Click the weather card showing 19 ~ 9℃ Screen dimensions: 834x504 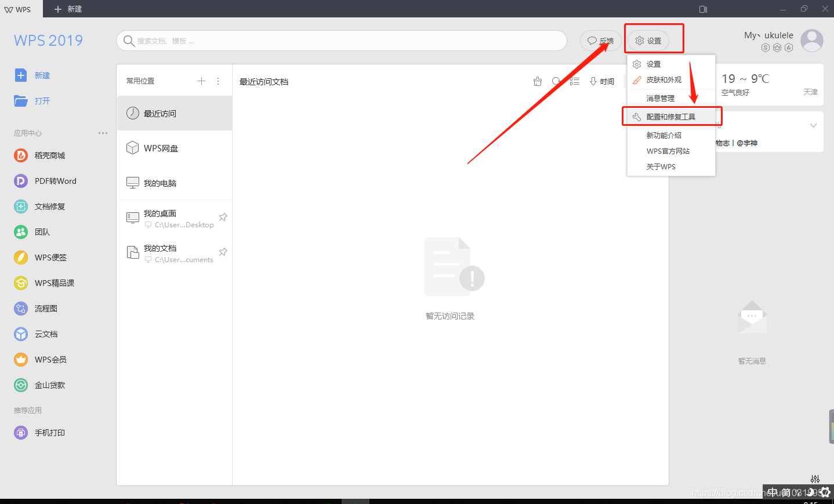[770, 85]
